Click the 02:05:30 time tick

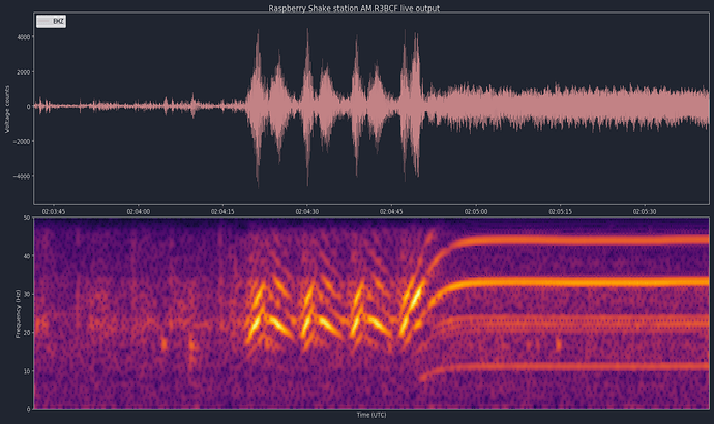pos(644,212)
